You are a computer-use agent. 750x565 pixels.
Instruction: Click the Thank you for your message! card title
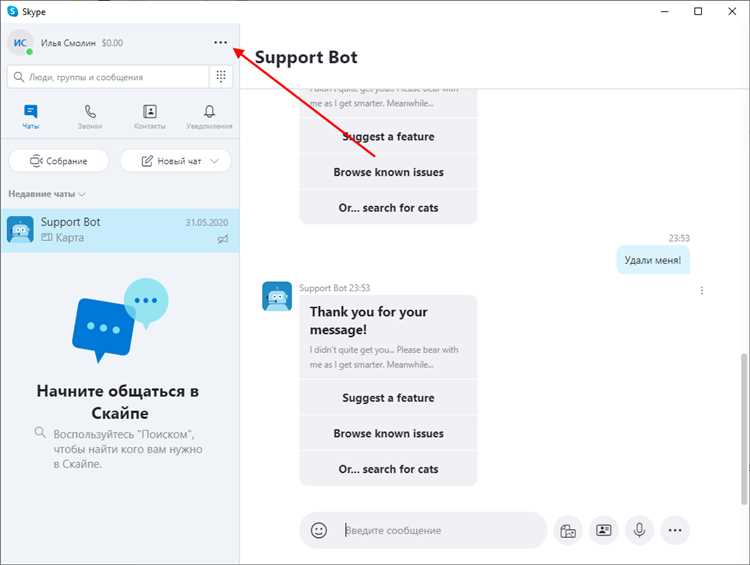[x=368, y=321]
